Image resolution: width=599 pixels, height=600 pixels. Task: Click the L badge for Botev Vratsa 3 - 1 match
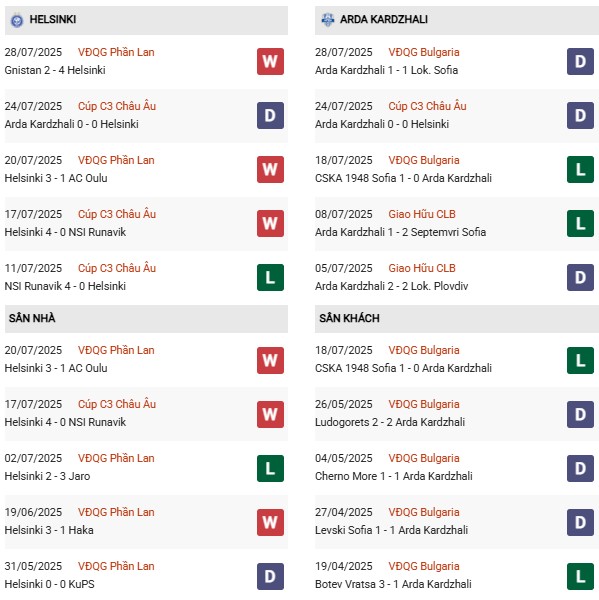[580, 576]
